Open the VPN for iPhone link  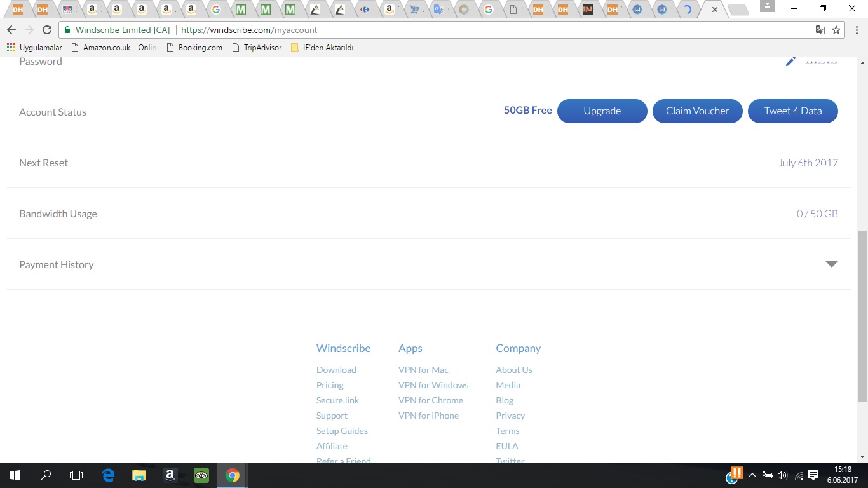coord(428,416)
